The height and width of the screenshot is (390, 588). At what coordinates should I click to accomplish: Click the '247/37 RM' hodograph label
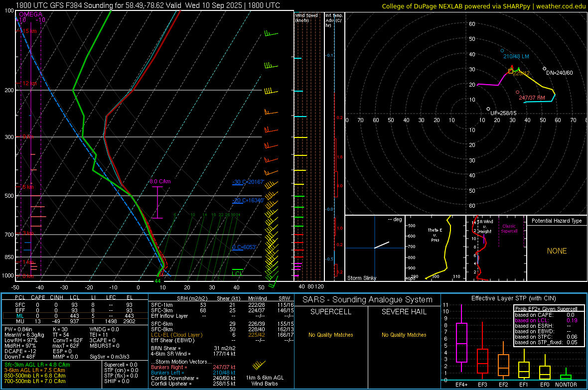(x=532, y=98)
